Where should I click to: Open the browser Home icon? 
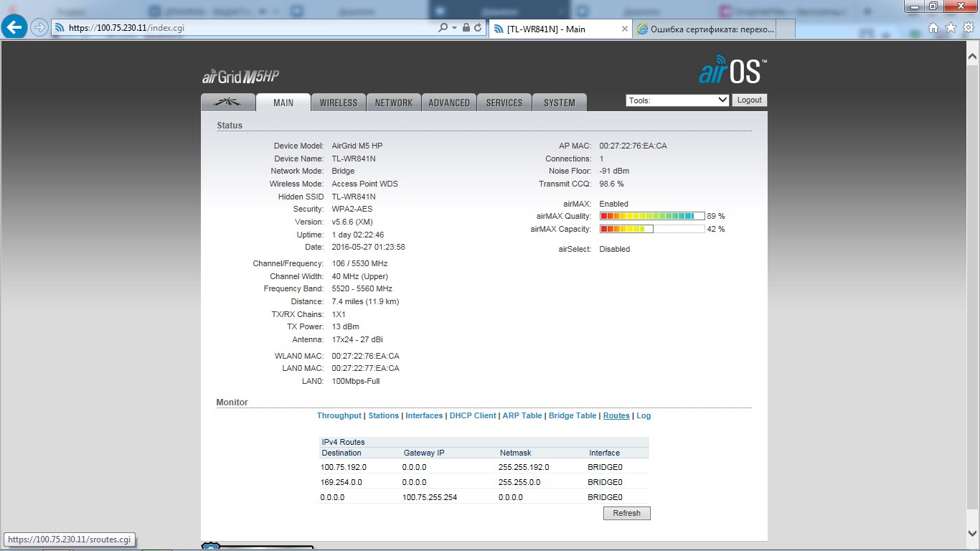pos(933,27)
